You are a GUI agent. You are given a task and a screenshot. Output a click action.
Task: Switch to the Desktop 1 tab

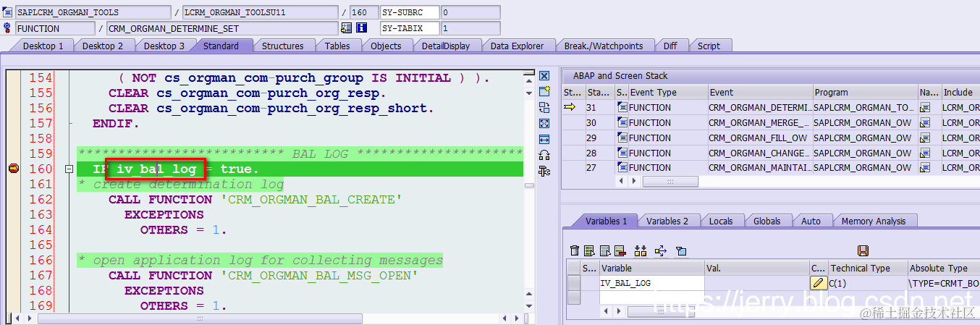(x=43, y=46)
